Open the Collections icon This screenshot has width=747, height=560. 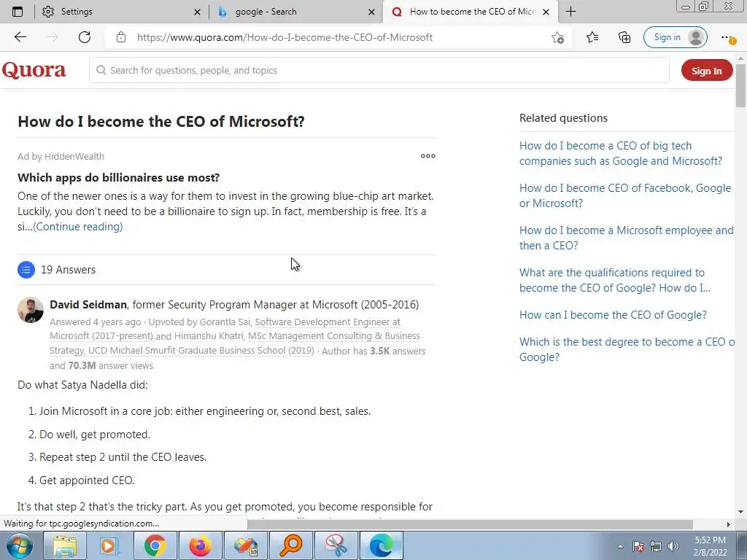[624, 37]
